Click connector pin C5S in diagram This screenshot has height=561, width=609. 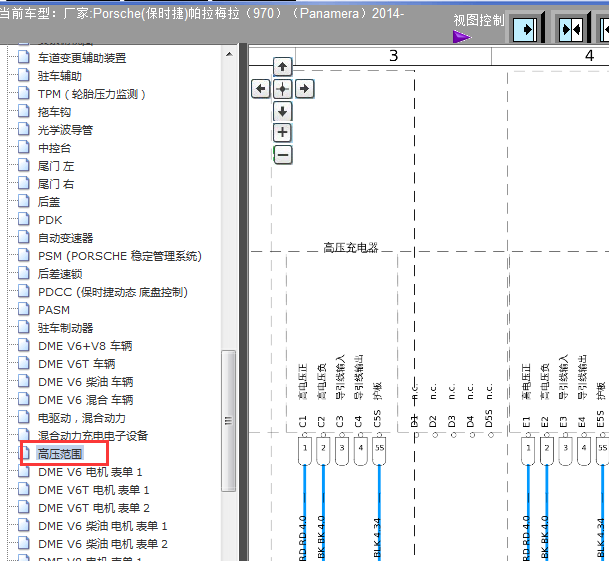pyautogui.click(x=377, y=418)
